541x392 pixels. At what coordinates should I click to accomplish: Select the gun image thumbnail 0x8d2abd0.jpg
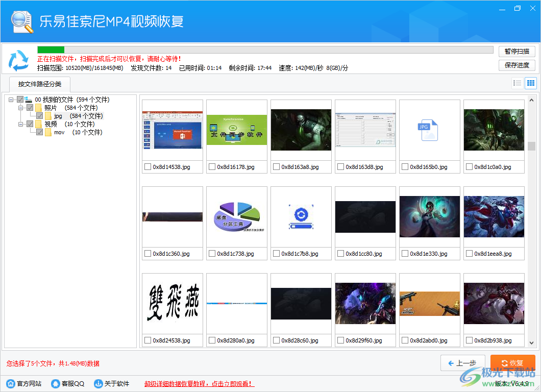point(430,303)
